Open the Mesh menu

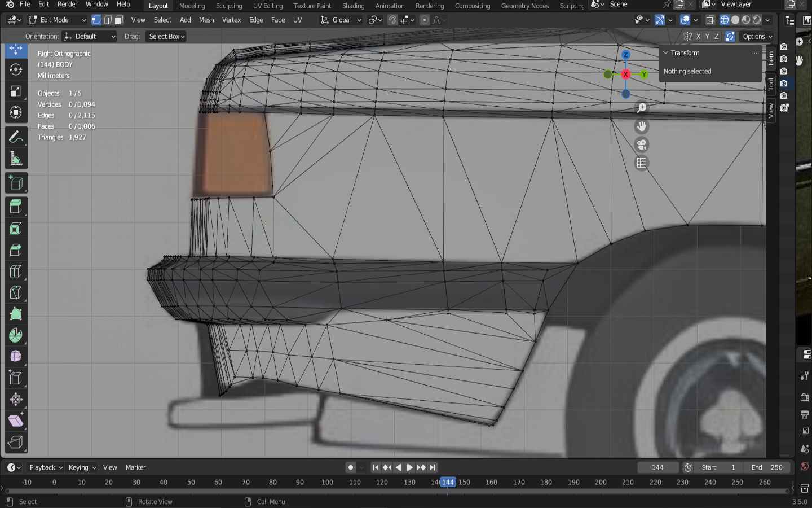click(x=206, y=20)
